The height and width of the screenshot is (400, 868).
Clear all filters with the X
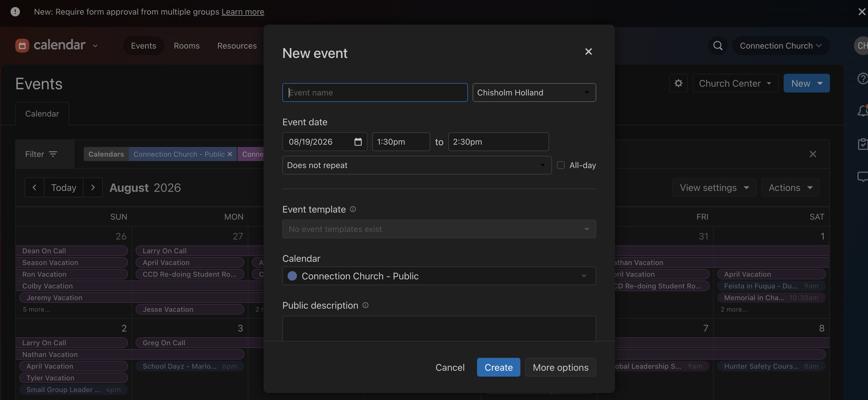point(813,154)
